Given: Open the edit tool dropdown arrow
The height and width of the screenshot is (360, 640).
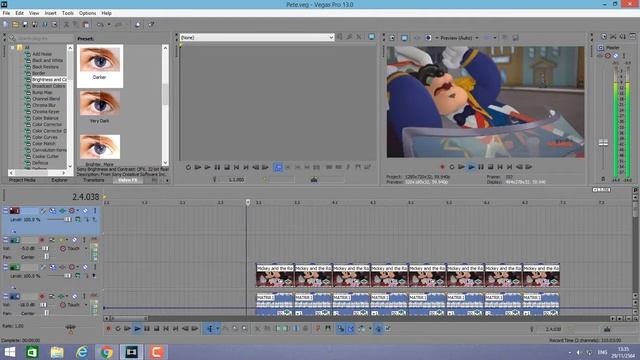Looking at the screenshot, I should point(218,329).
